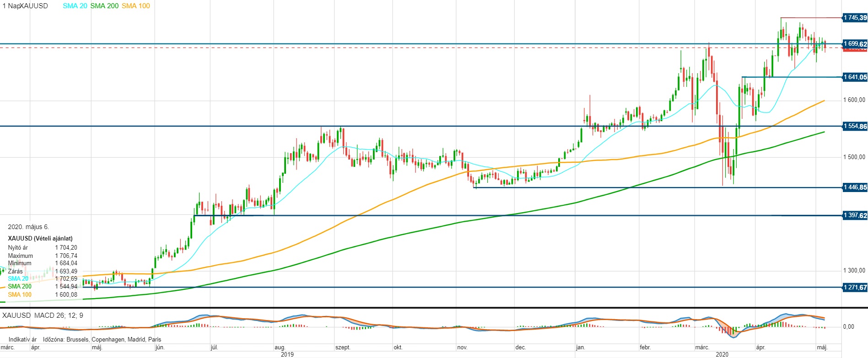
Task: Click the 1 641,05 price level tag
Action: pyautogui.click(x=855, y=77)
